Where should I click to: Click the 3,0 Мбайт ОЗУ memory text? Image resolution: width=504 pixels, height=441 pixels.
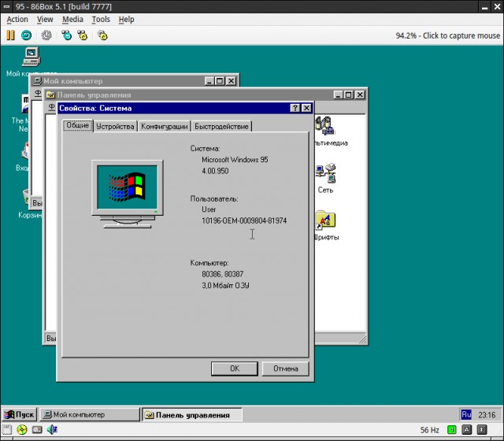tap(225, 285)
